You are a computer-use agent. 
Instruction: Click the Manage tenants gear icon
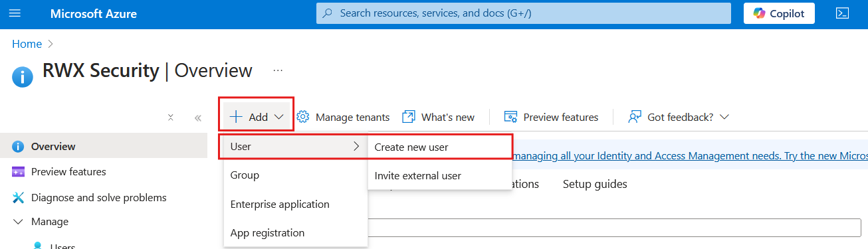pos(303,117)
